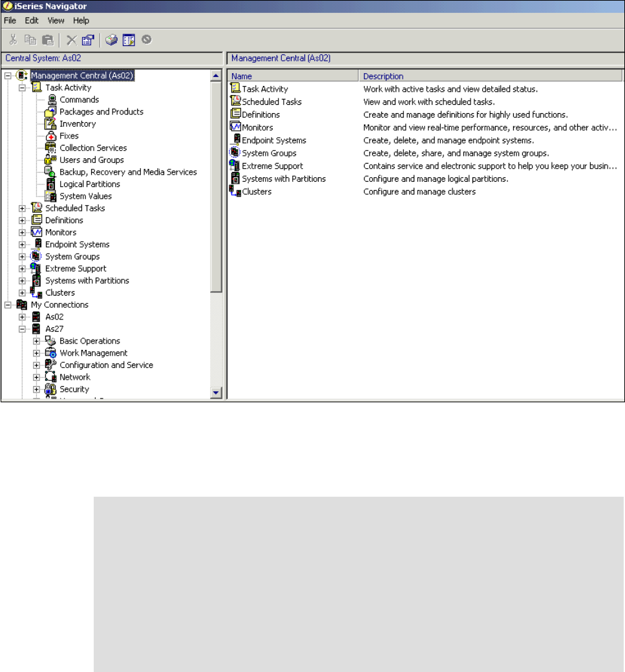The image size is (625, 672).
Task: Sort list by the Description column header
Action: pyautogui.click(x=491, y=76)
